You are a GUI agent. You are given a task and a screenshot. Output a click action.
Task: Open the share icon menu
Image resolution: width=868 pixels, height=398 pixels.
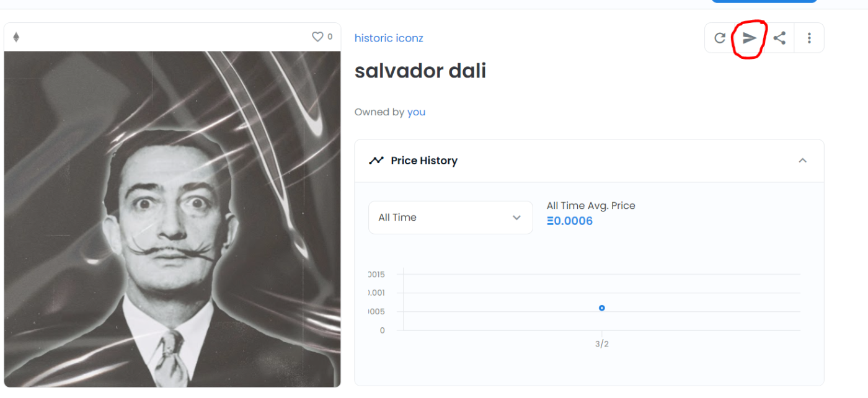[x=779, y=38]
